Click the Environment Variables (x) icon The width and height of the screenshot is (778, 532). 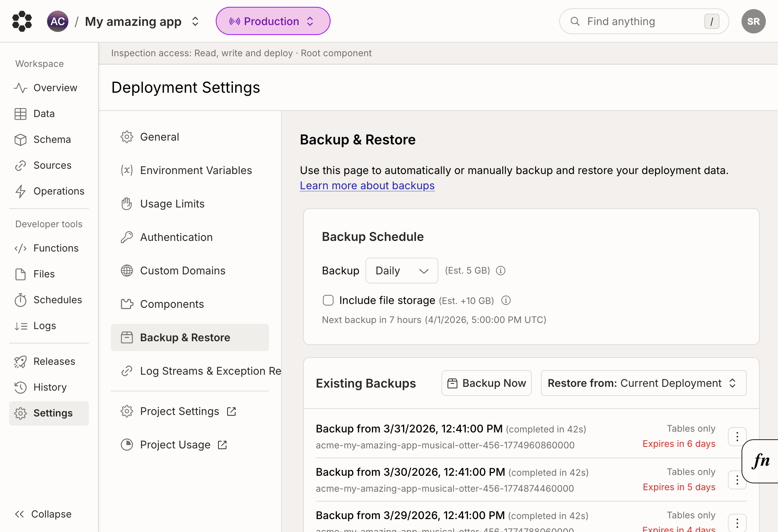(127, 170)
